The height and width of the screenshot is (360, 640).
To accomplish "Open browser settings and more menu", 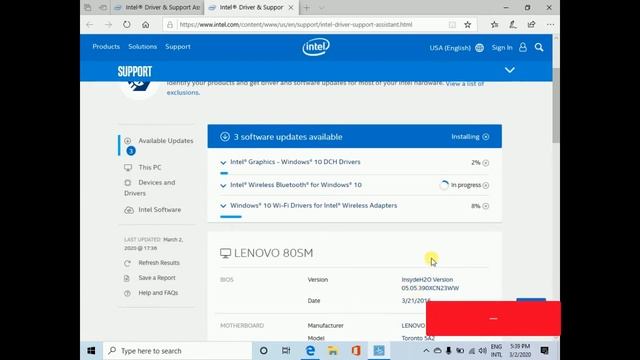I will coord(550,24).
